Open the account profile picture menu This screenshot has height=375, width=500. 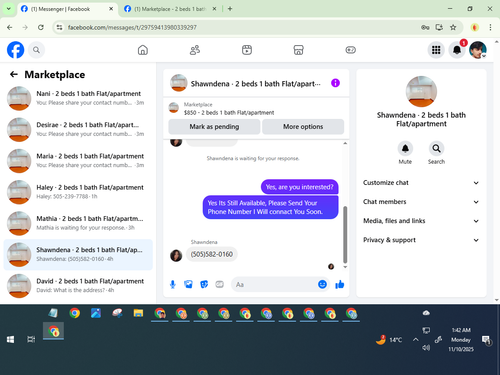(x=478, y=50)
